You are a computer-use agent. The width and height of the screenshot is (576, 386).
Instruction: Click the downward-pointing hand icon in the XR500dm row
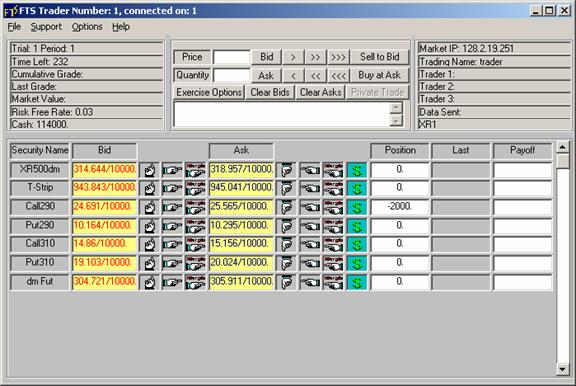pos(287,170)
